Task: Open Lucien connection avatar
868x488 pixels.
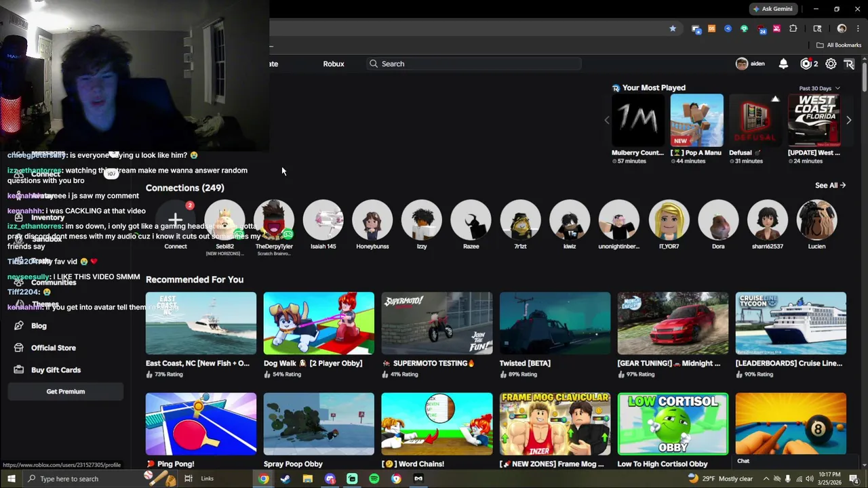Action: (816, 220)
